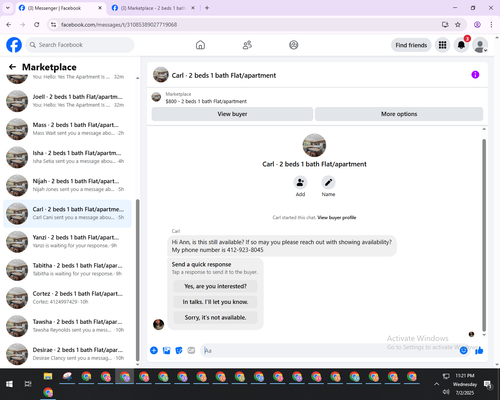
Task: Open Task View on taskbar
Action: (28, 384)
